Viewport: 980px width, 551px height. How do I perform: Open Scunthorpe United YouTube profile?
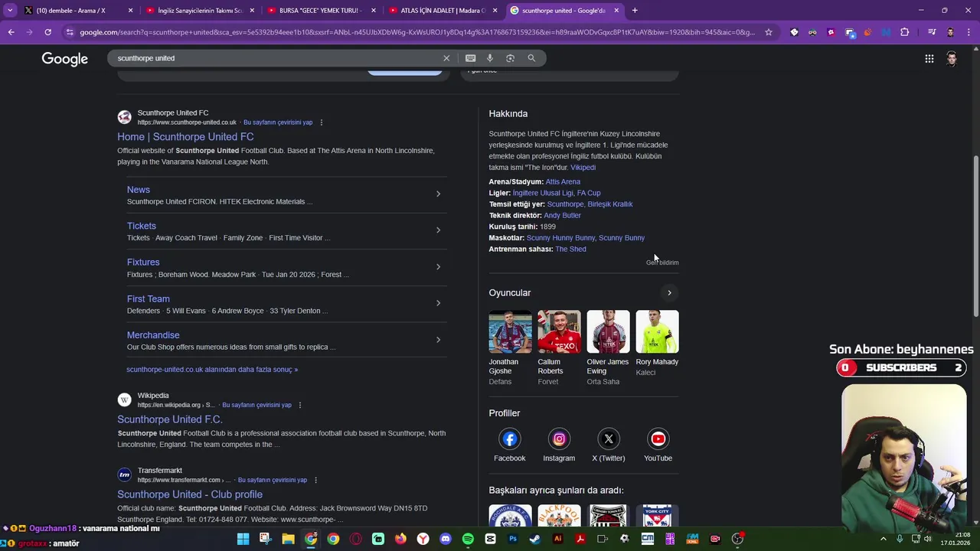[x=658, y=439]
